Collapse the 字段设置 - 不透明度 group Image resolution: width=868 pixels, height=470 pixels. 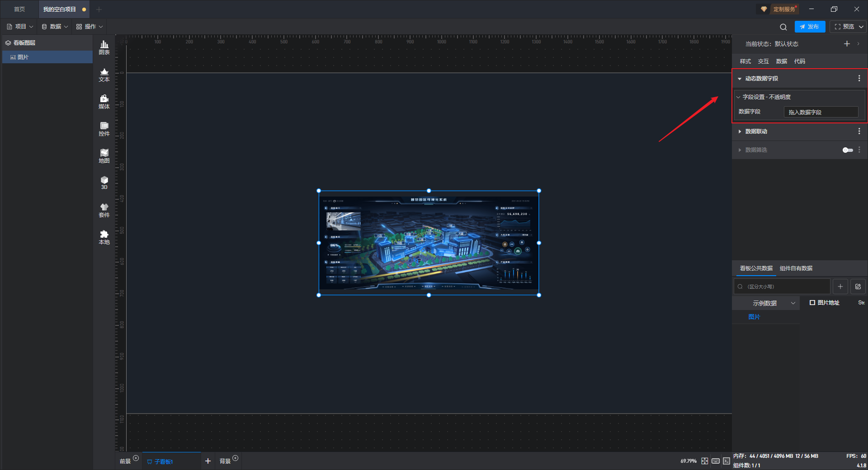tap(738, 97)
